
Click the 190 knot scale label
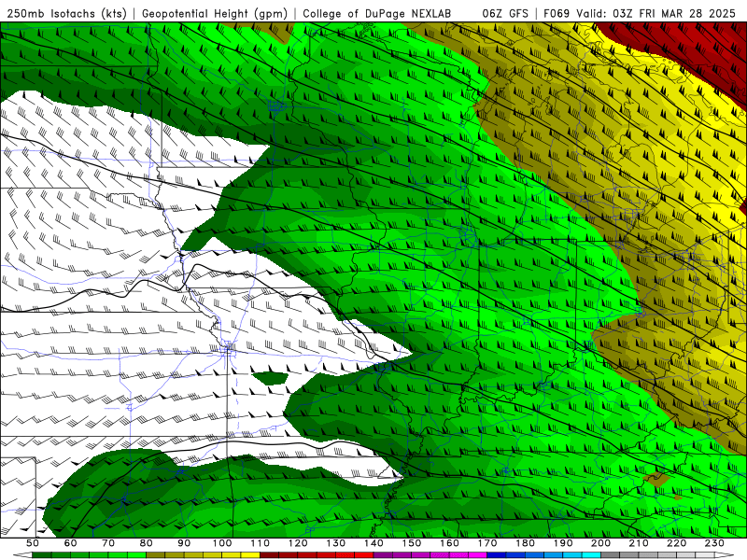click(563, 543)
